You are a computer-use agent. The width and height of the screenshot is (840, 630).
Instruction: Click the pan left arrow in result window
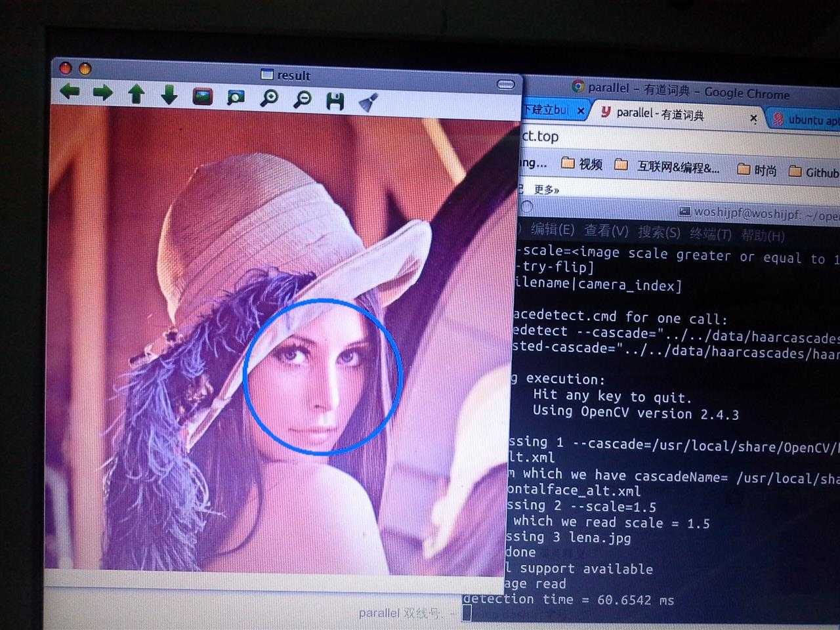[70, 92]
